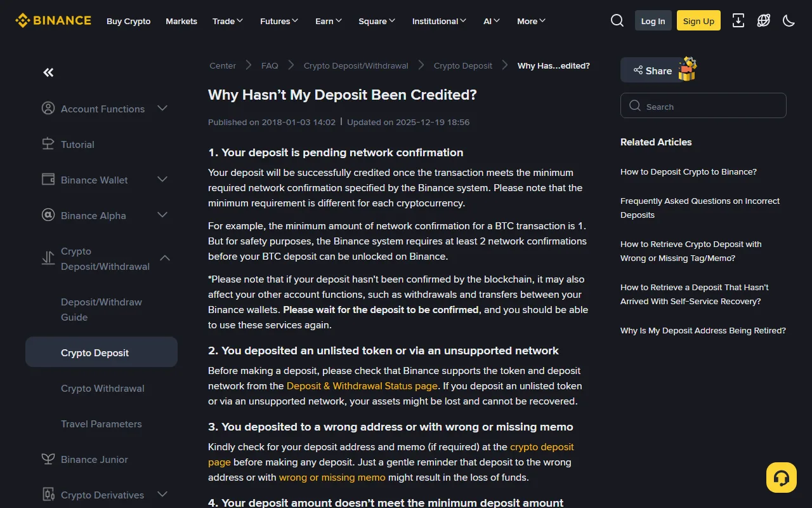Click Crypto Deposit/Withdrawal breadcrumb
This screenshot has width=812, height=508.
pyautogui.click(x=356, y=65)
